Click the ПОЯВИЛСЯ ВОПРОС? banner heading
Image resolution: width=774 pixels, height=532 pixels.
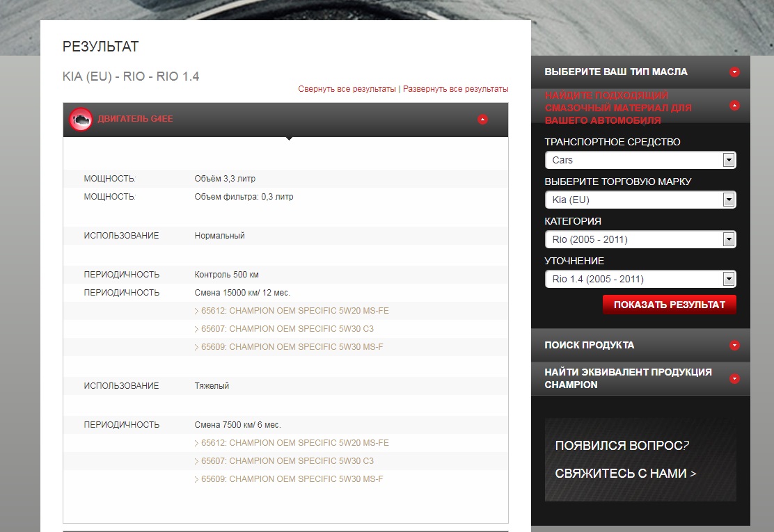pyautogui.click(x=622, y=446)
